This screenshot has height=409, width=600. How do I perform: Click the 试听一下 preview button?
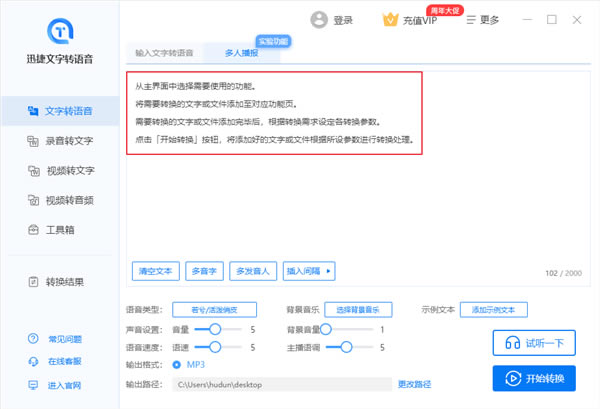534,343
